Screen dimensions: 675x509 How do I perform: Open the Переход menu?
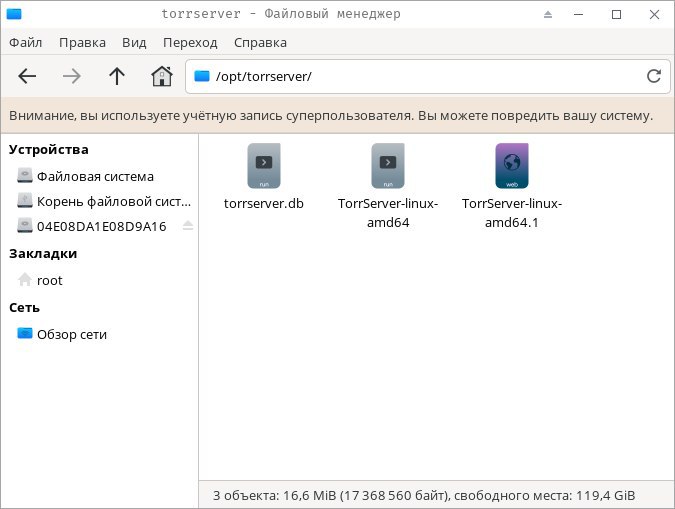coord(190,43)
